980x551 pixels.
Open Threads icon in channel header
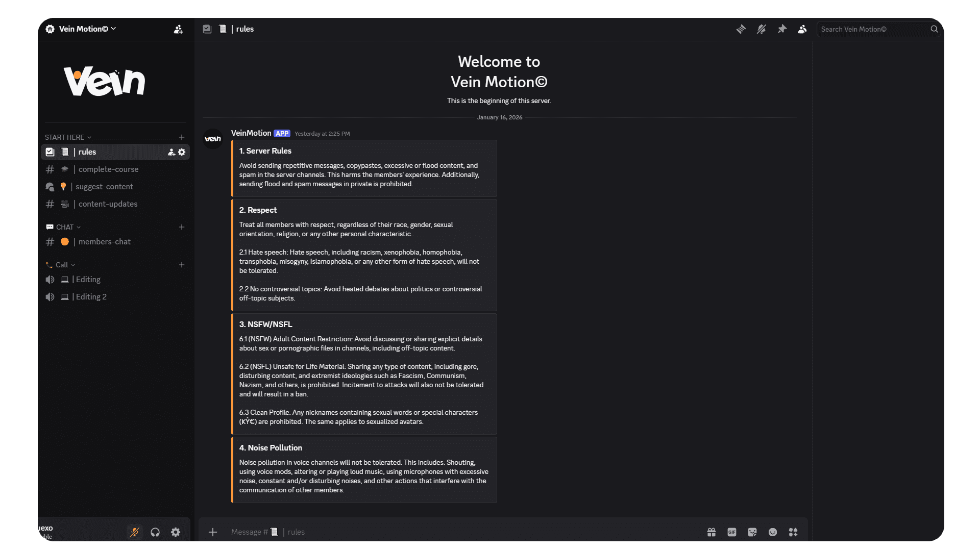click(x=741, y=29)
